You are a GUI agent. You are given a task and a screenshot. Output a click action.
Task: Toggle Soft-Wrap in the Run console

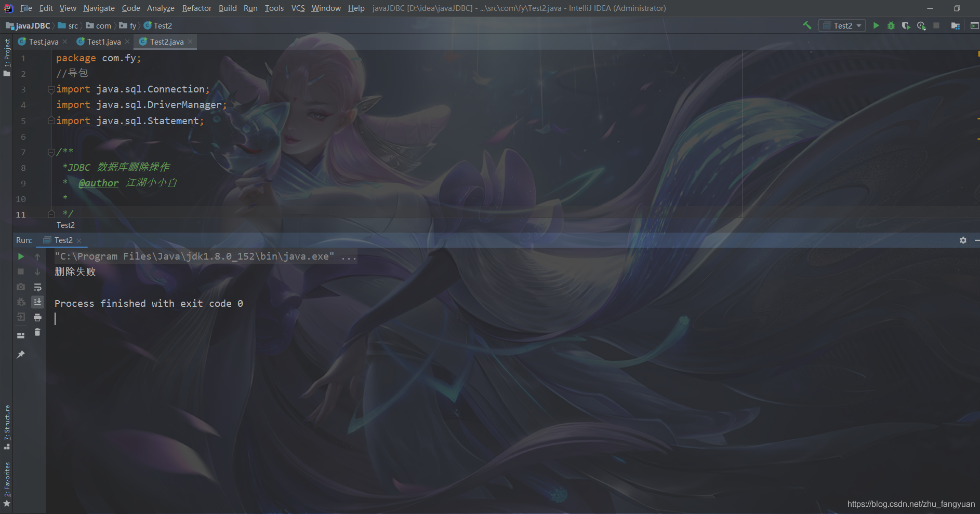[x=37, y=287]
